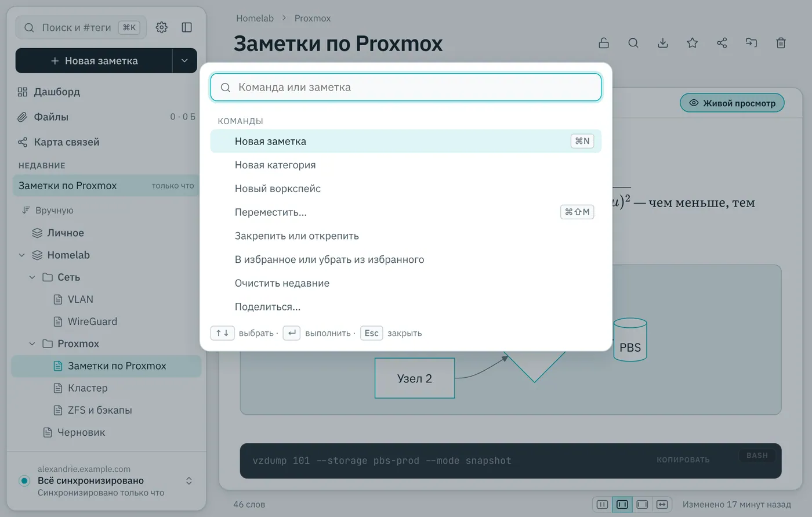Open dropdown arrow next to Новая заметка
This screenshot has width=812, height=517.
[184, 61]
